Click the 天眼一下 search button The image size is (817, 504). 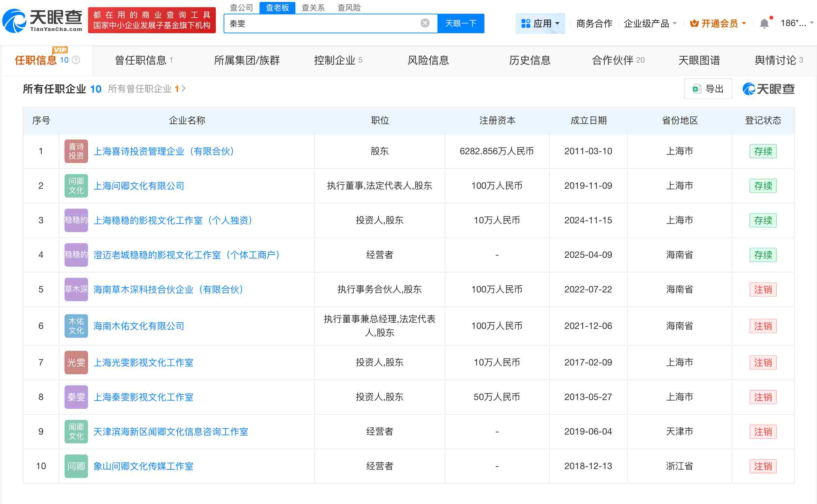click(x=461, y=23)
